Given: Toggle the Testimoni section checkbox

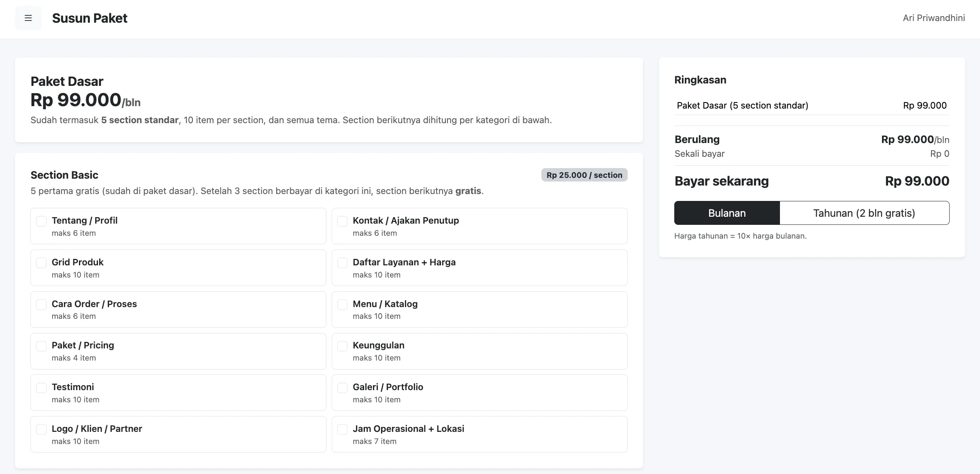Looking at the screenshot, I should [41, 387].
